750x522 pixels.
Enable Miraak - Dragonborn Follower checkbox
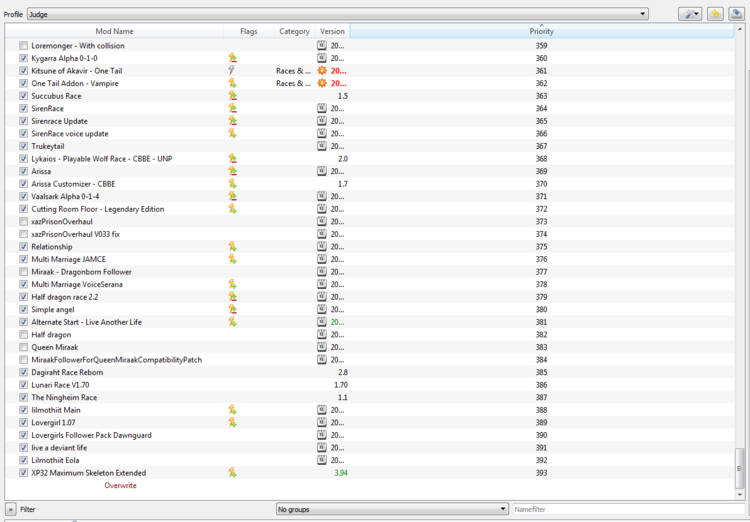pos(23,272)
